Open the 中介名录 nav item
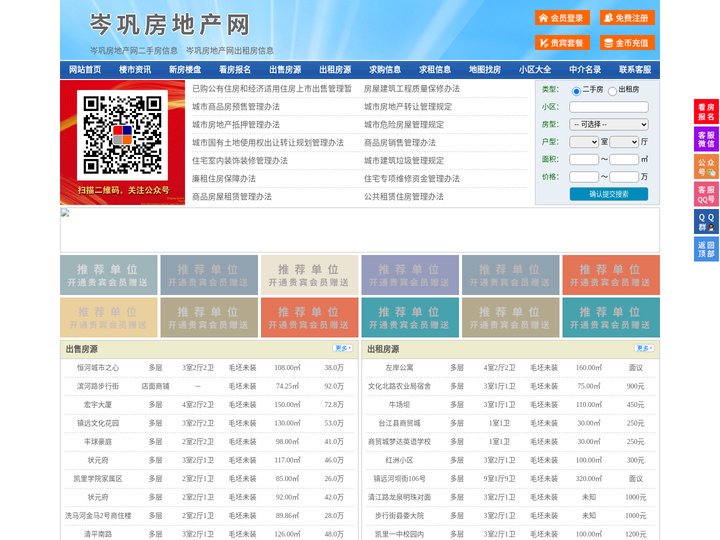Viewport: 720px width, 540px height. coord(585,70)
